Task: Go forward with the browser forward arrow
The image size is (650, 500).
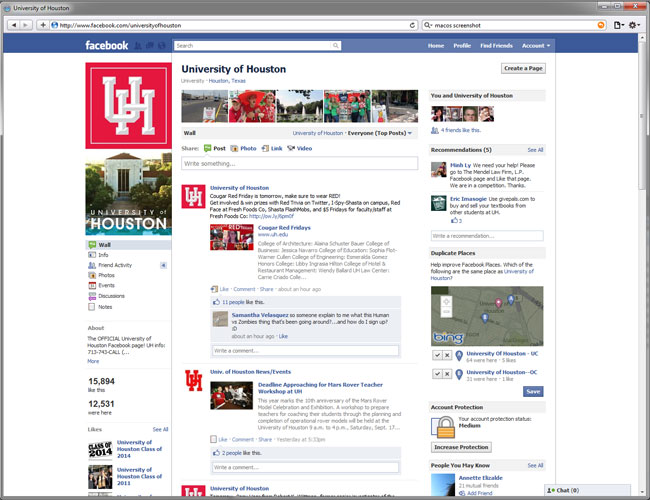Action: coord(25,25)
